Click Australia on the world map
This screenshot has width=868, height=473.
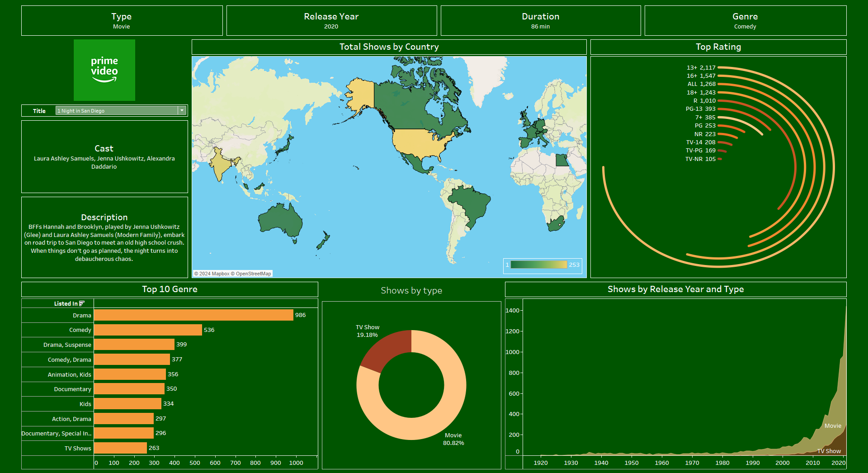tap(279, 221)
